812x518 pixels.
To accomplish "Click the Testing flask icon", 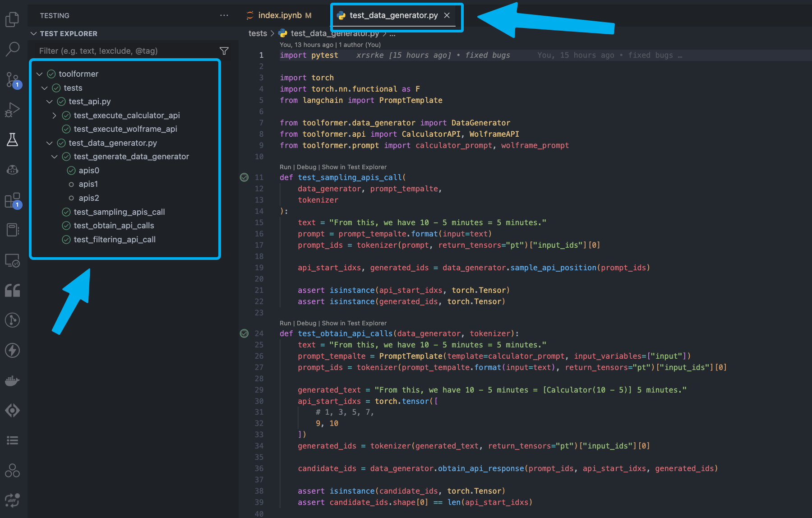I will coord(12,140).
